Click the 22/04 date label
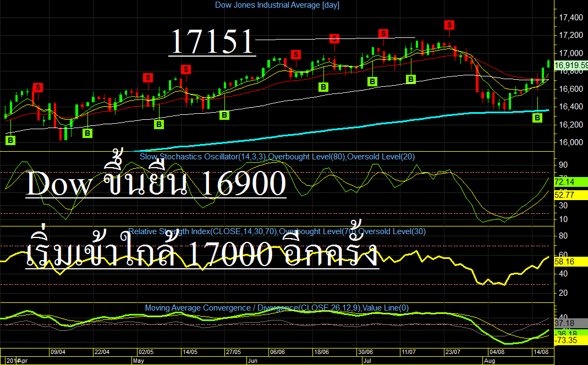 click(102, 352)
